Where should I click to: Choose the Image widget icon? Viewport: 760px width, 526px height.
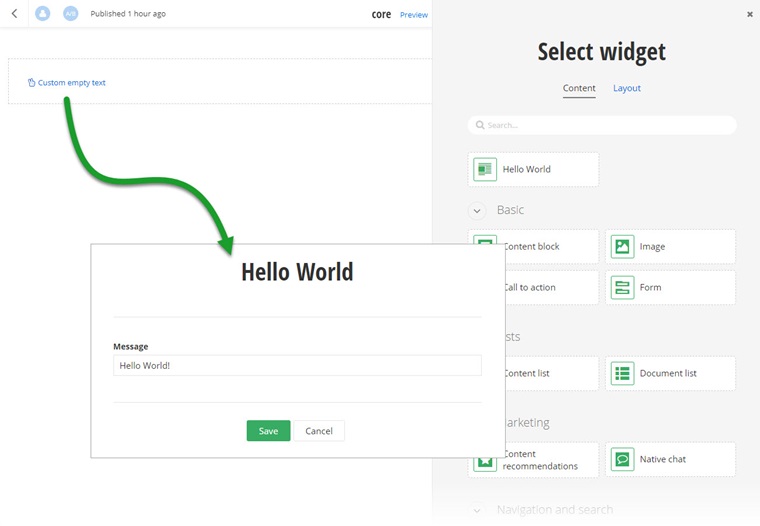coord(622,246)
